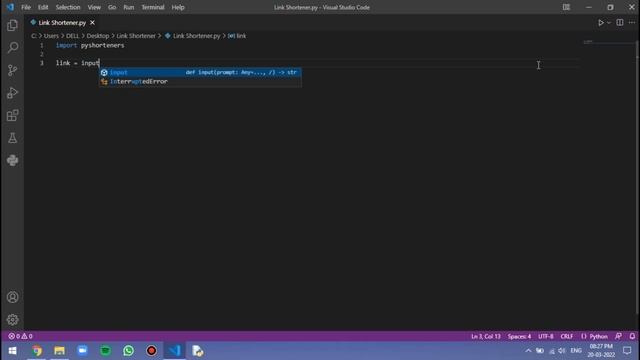640x360 pixels.
Task: Open the Selection menu
Action: click(68, 7)
